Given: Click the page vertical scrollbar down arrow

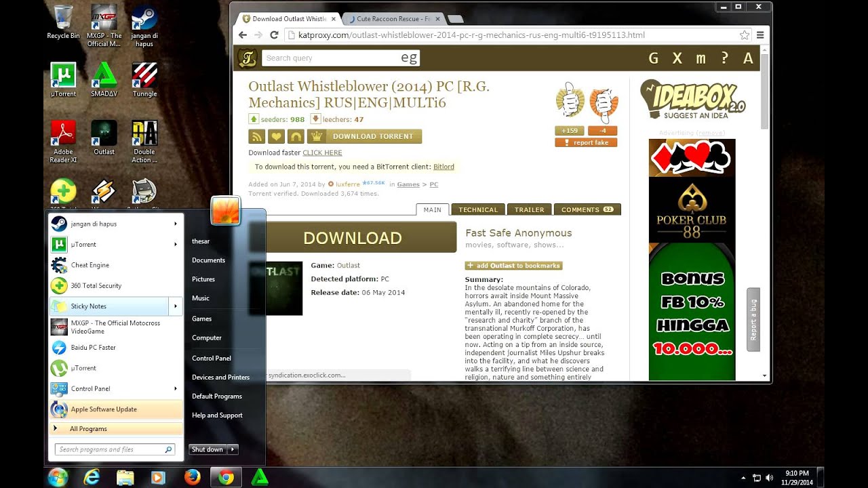Looking at the screenshot, I should (x=765, y=375).
